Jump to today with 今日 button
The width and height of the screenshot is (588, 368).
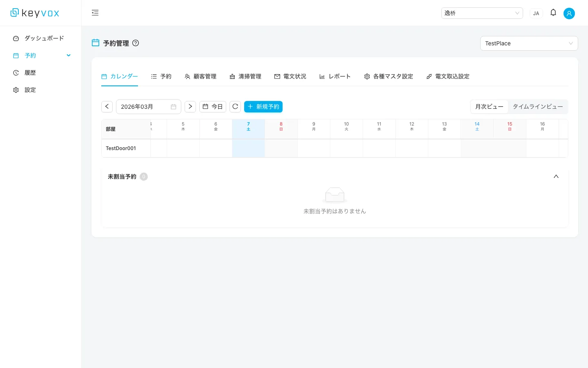tap(213, 107)
